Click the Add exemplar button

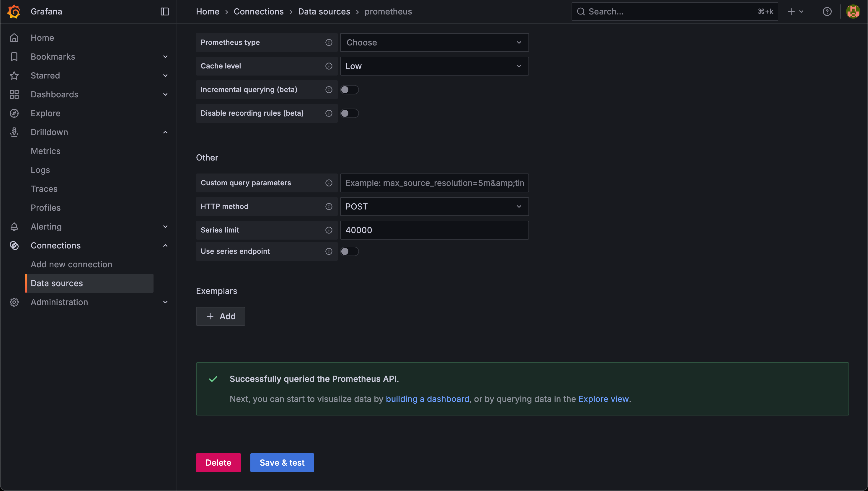tap(220, 316)
